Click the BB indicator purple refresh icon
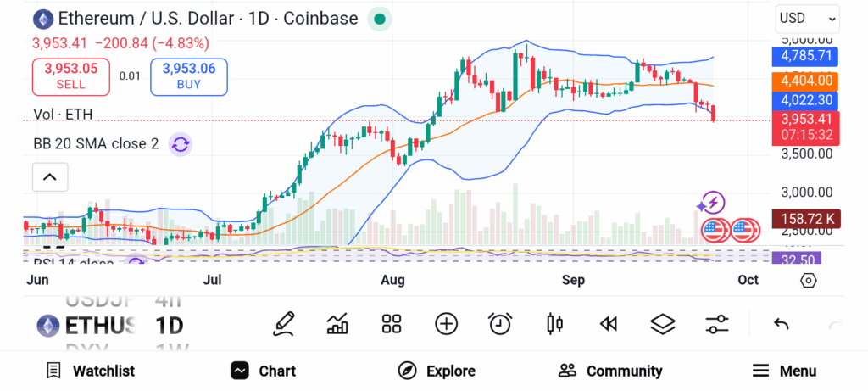The width and height of the screenshot is (868, 391). tap(180, 144)
